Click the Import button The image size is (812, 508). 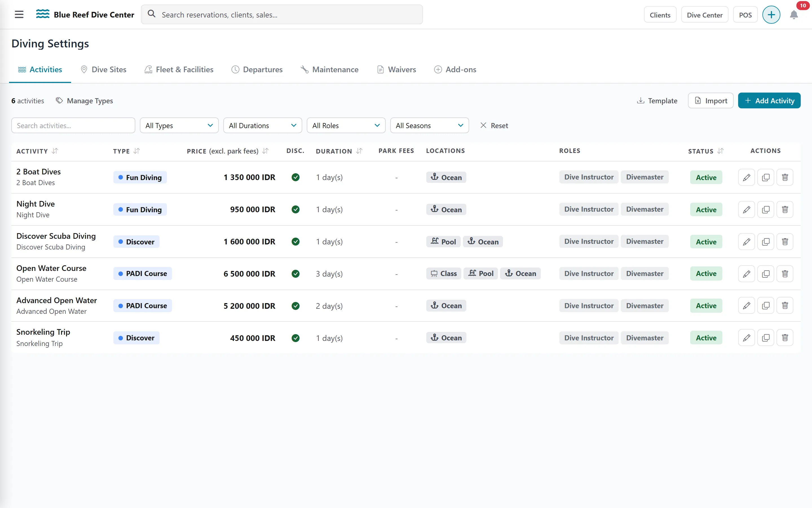click(710, 100)
